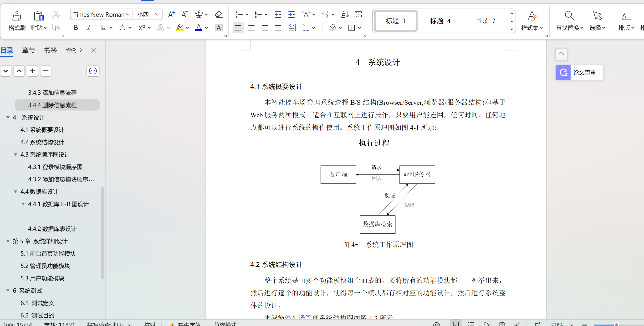The width and height of the screenshot is (644, 326).
Task: Toggle italic formatting
Action: (x=89, y=27)
